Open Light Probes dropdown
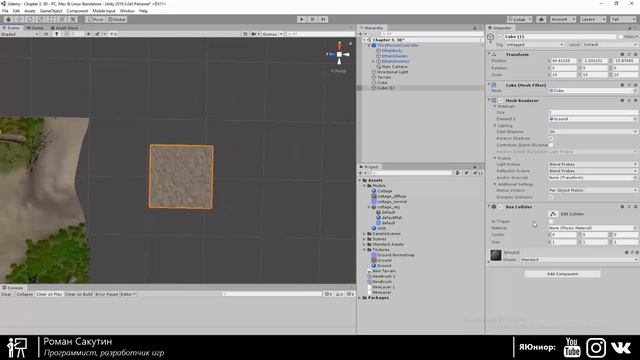Screen dimensions: 640x360 [593, 164]
